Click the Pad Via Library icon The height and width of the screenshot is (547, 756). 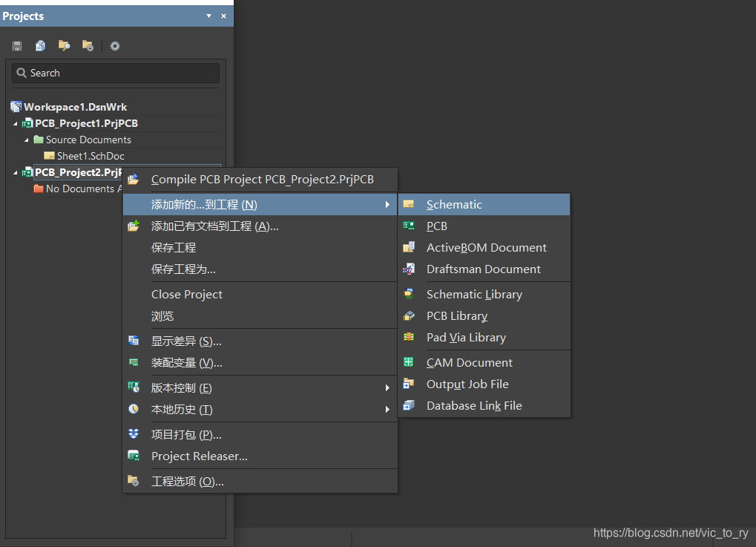pos(409,337)
